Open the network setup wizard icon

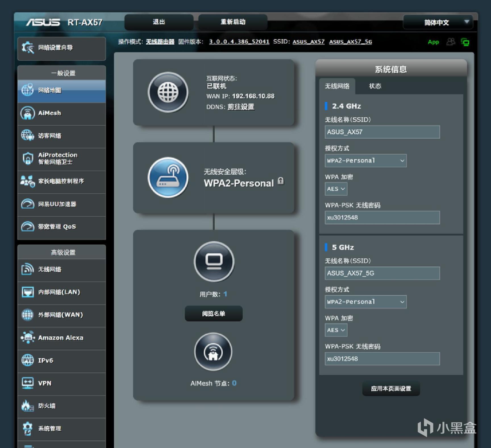(x=28, y=47)
